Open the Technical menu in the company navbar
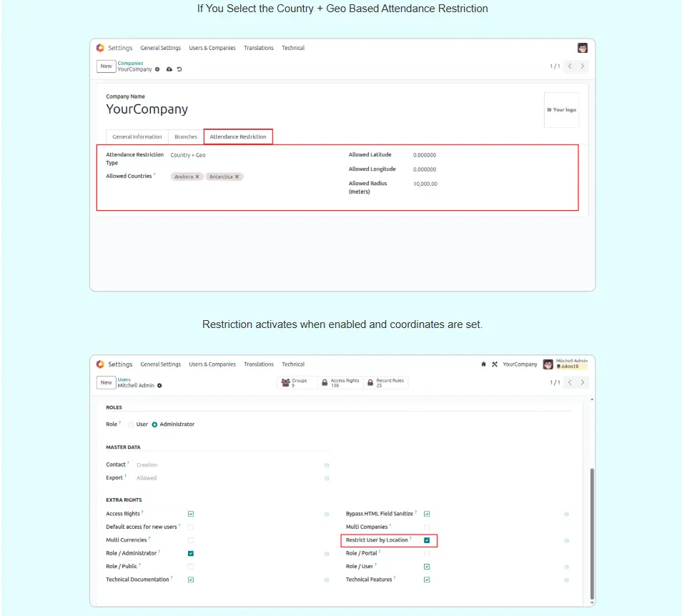The width and height of the screenshot is (682, 616). [x=293, y=48]
